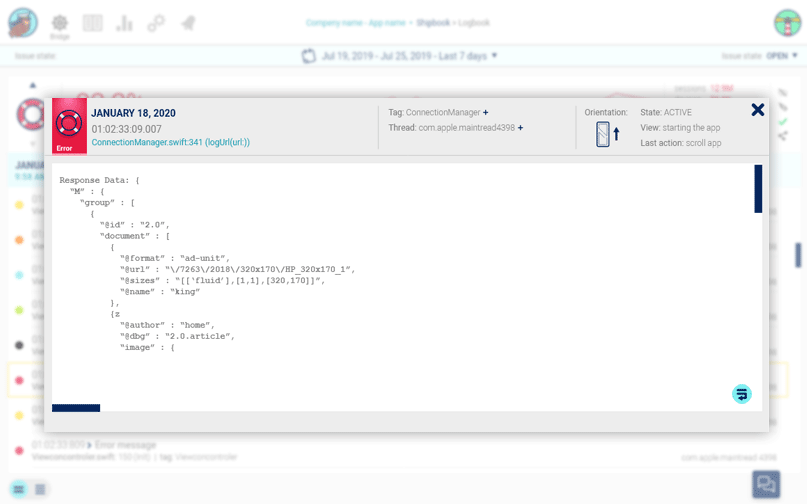The image size is (807, 504).
Task: Click the "@dbg" : "2.0.article" line
Action: pos(177,336)
